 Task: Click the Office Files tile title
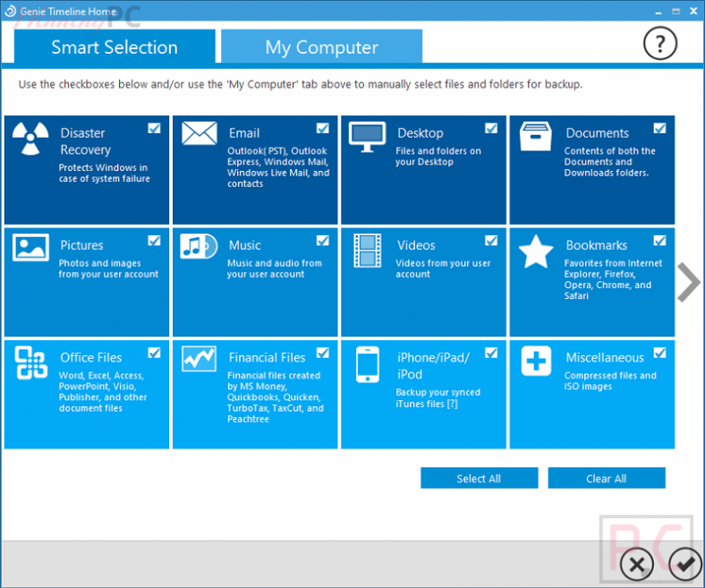pos(91,358)
